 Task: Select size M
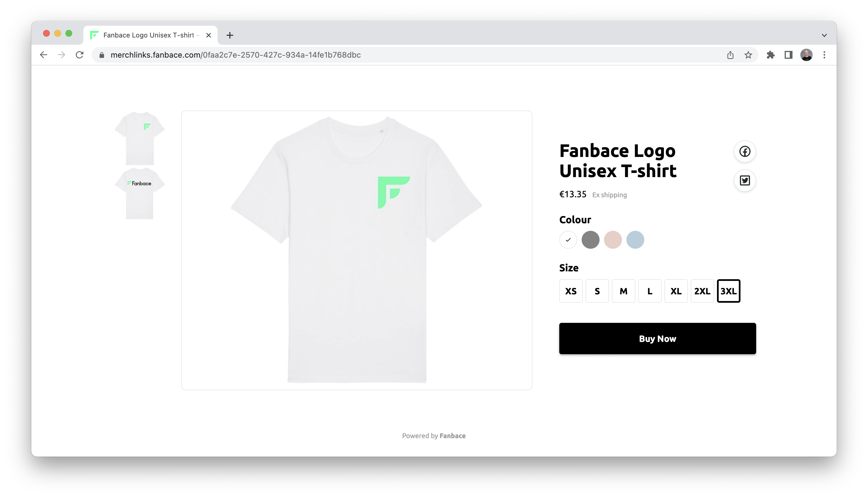point(623,291)
